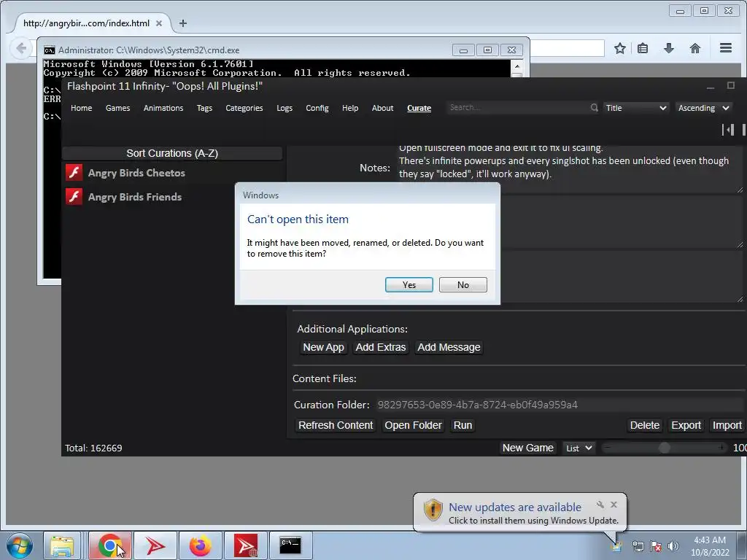Click the Command Prompt taskbar icon
This screenshot has height=560, width=747.
290,545
